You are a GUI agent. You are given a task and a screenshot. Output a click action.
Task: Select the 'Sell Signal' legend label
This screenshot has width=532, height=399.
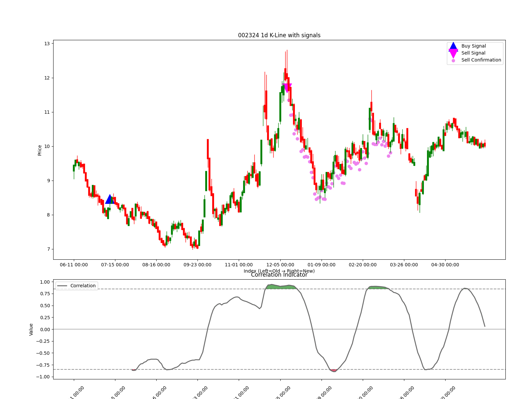coord(473,53)
